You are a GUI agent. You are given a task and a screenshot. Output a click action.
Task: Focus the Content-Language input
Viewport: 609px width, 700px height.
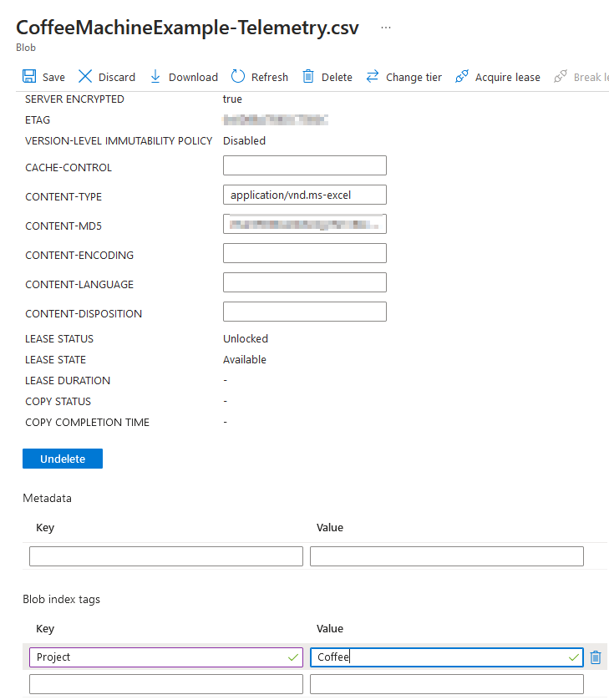point(304,282)
